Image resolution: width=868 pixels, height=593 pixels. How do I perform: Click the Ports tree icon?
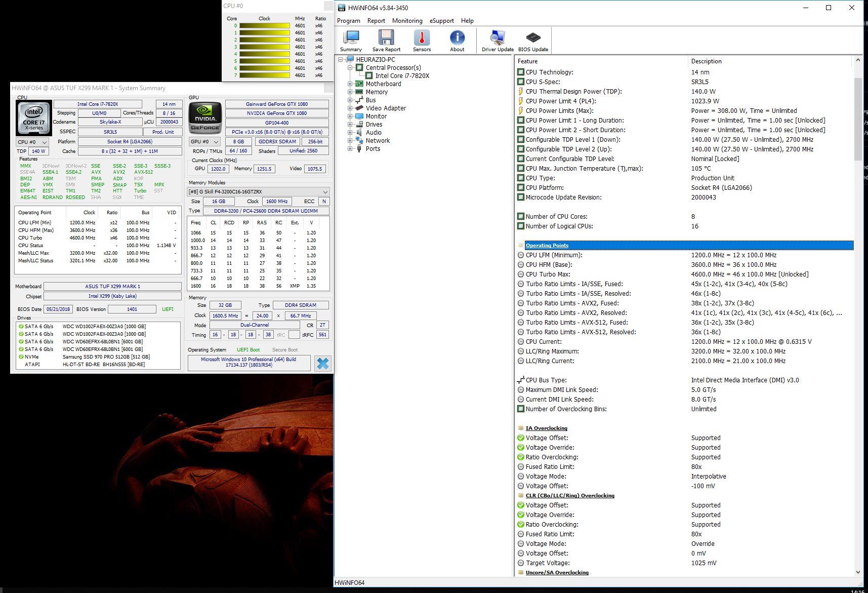(x=359, y=148)
